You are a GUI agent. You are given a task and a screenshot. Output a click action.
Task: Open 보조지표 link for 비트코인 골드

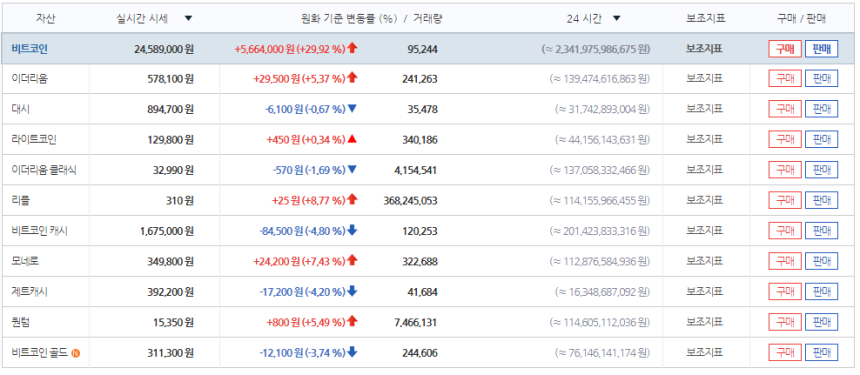[705, 353]
